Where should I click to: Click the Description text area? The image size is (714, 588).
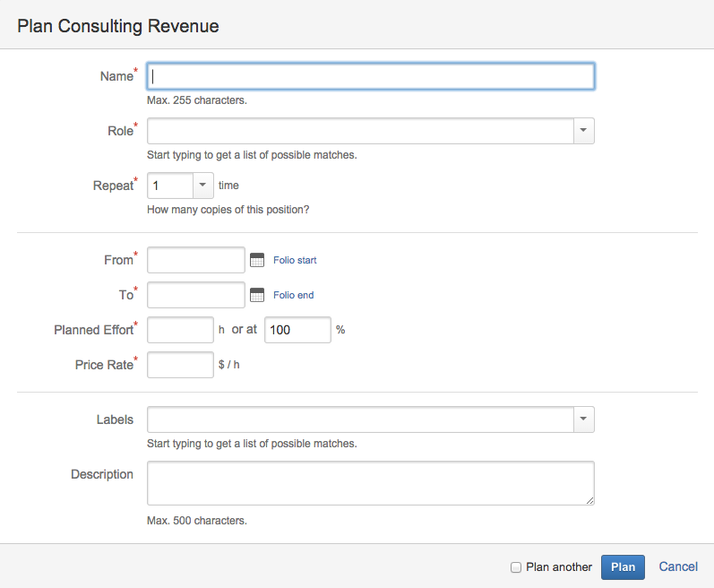[370, 483]
